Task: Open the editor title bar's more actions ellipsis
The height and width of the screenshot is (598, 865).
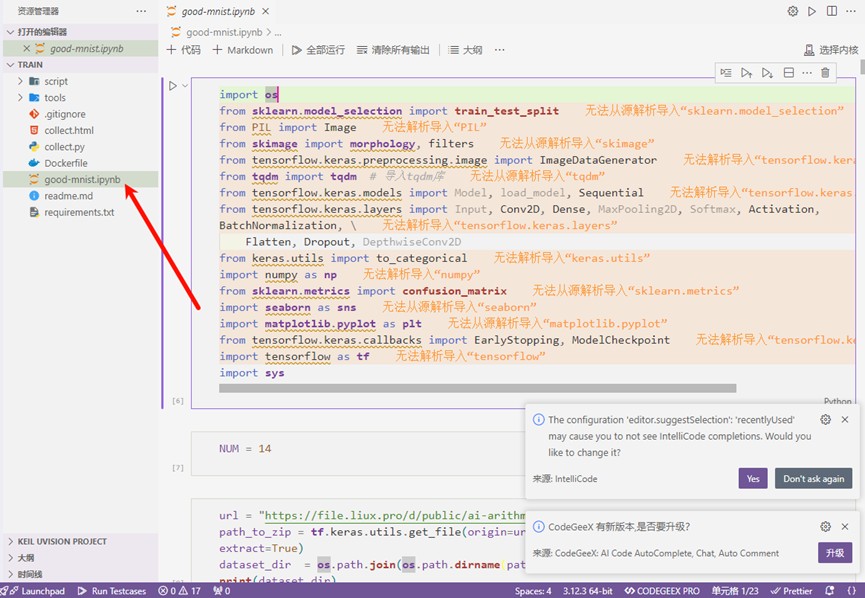Action: [851, 11]
